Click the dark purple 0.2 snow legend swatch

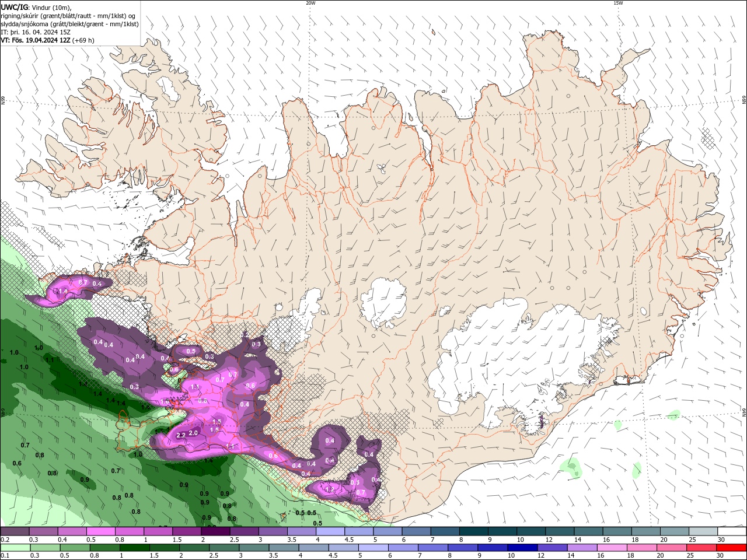pos(15,531)
